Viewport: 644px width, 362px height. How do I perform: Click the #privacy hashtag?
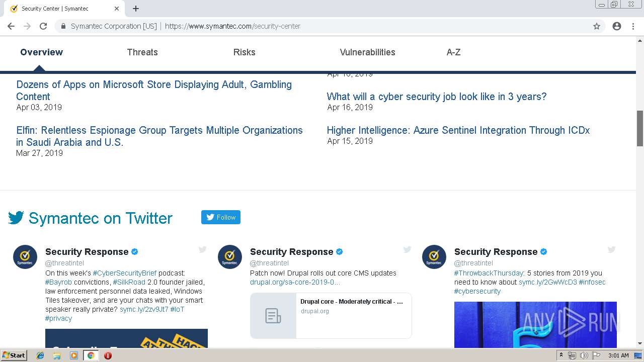click(x=58, y=318)
